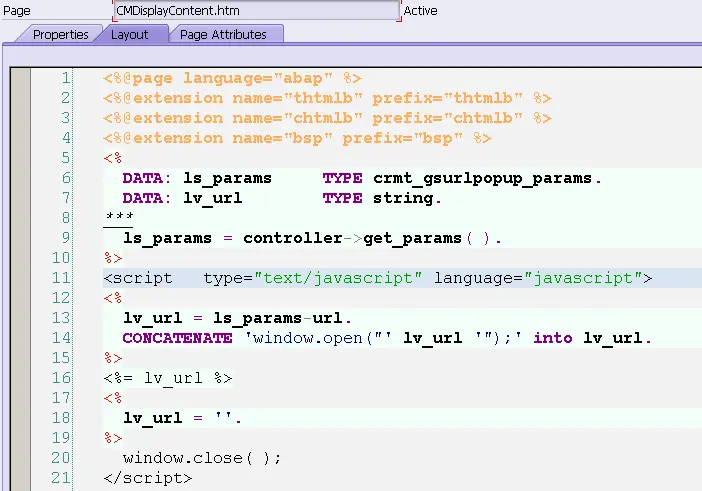702x491 pixels.
Task: Click lv_url = ls_params-url statement
Action: point(237,318)
